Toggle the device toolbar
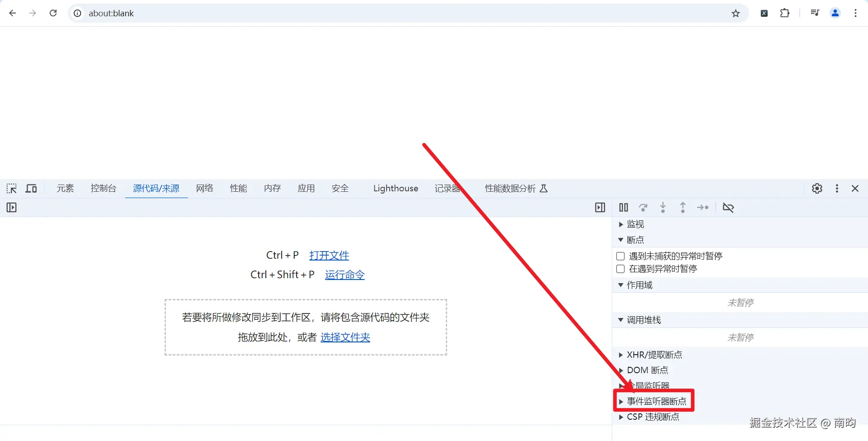 click(31, 188)
